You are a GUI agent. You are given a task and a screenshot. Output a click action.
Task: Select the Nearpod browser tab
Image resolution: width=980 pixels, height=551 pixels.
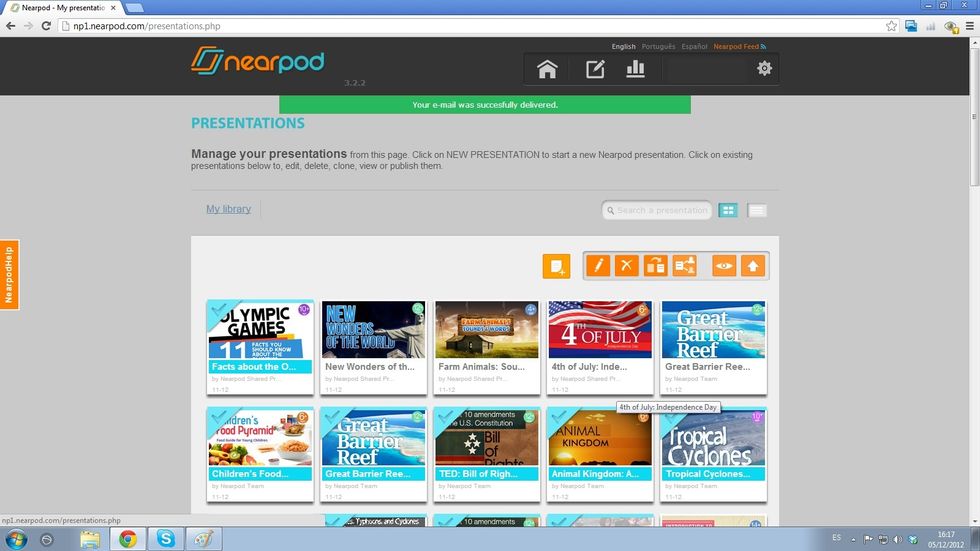(64, 7)
